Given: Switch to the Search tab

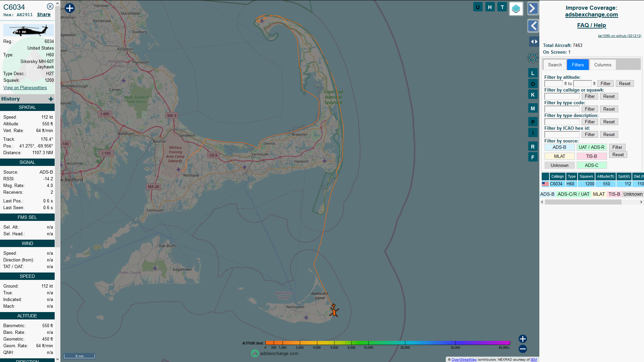Looking at the screenshot, I should [x=555, y=65].
